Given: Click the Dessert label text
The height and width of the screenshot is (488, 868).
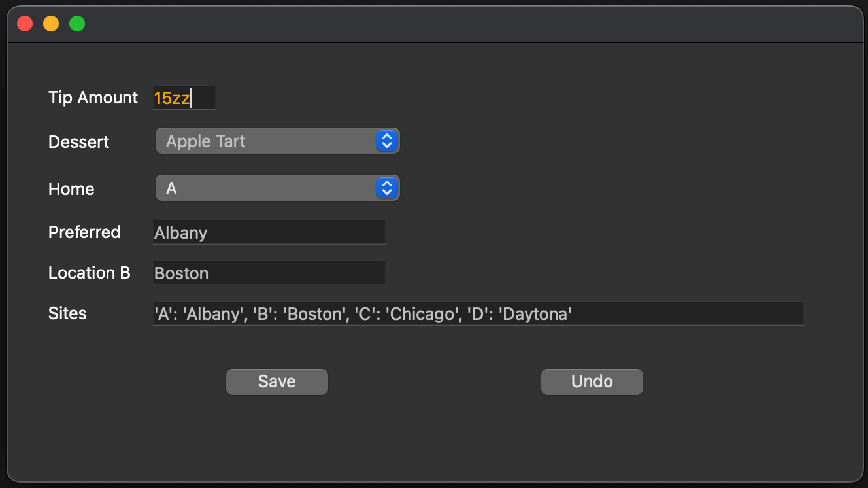Looking at the screenshot, I should [78, 142].
